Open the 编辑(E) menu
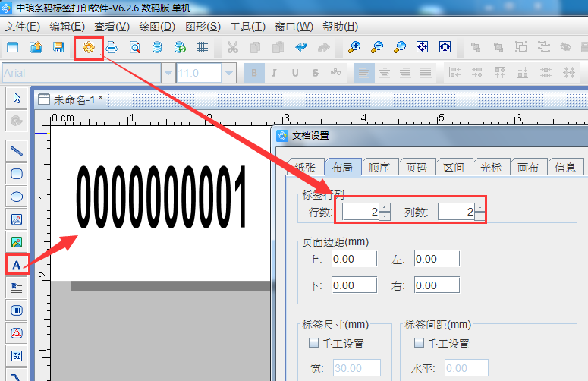This screenshot has height=381, width=588. 67,27
